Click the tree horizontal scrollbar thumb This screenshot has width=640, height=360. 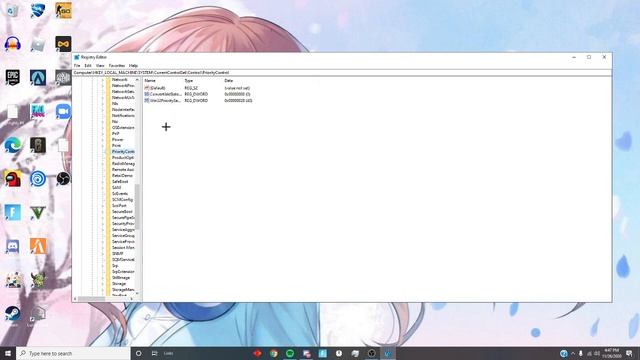[x=91, y=299]
